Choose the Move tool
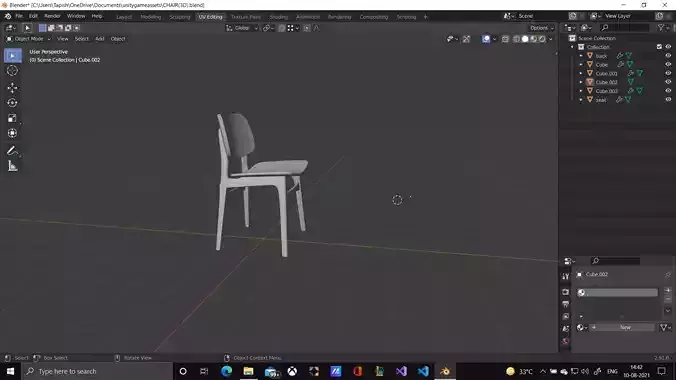676x380 pixels. (13, 88)
